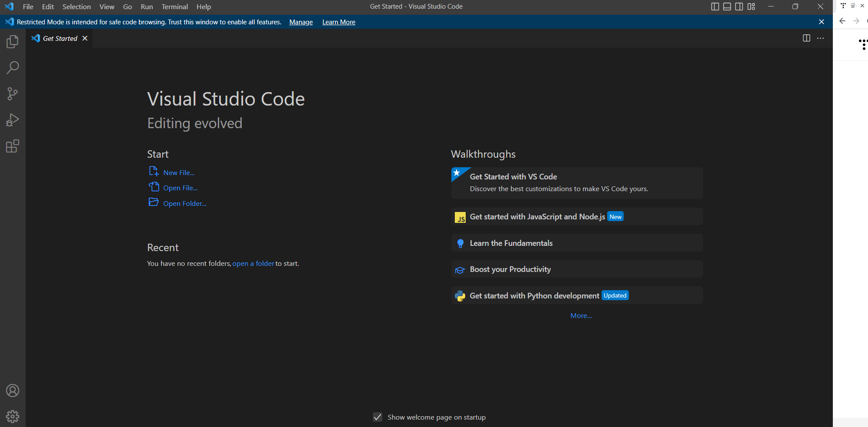Screen dimensions: 868x427
Task: Click the New File... link
Action: coord(179,172)
